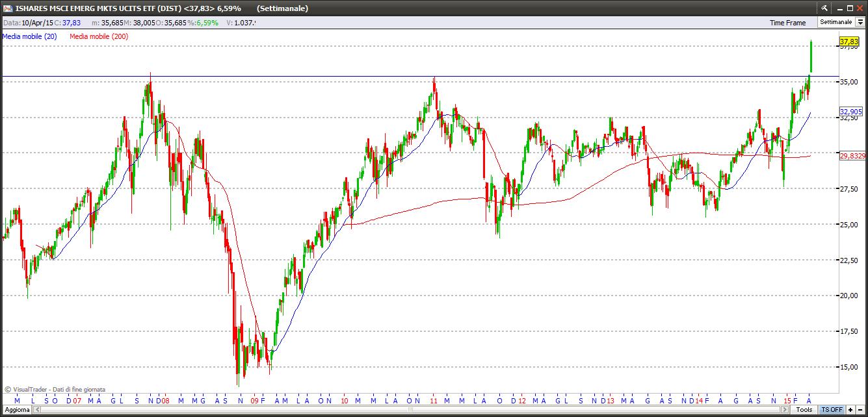Click the left arrow of horizontal scrollbar

pos(36,410)
